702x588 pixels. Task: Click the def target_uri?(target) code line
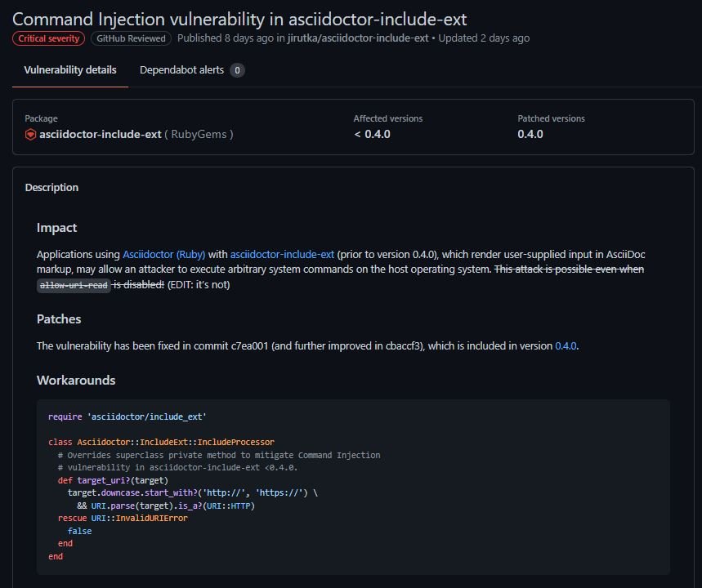click(113, 480)
